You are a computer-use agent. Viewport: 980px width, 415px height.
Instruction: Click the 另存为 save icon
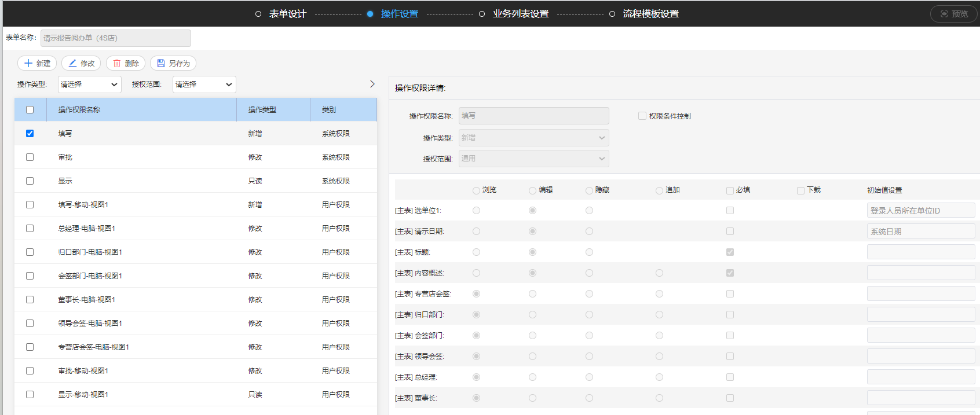pyautogui.click(x=161, y=63)
